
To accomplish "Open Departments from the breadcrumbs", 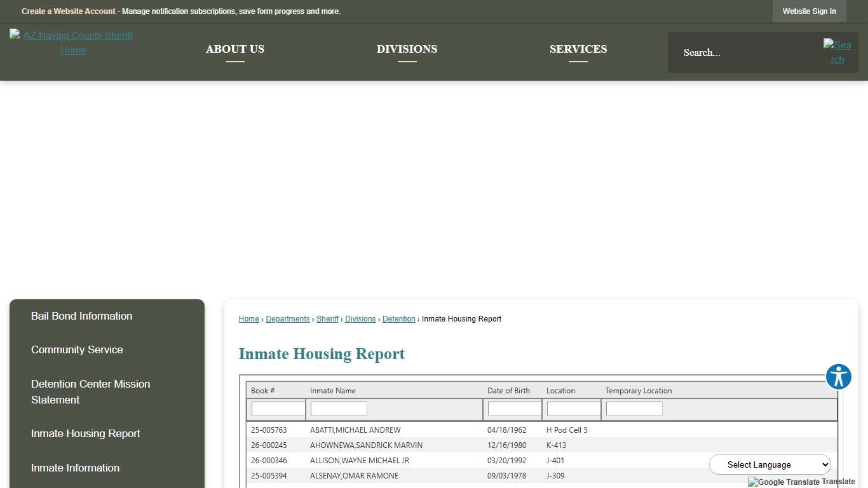I will coord(288,318).
